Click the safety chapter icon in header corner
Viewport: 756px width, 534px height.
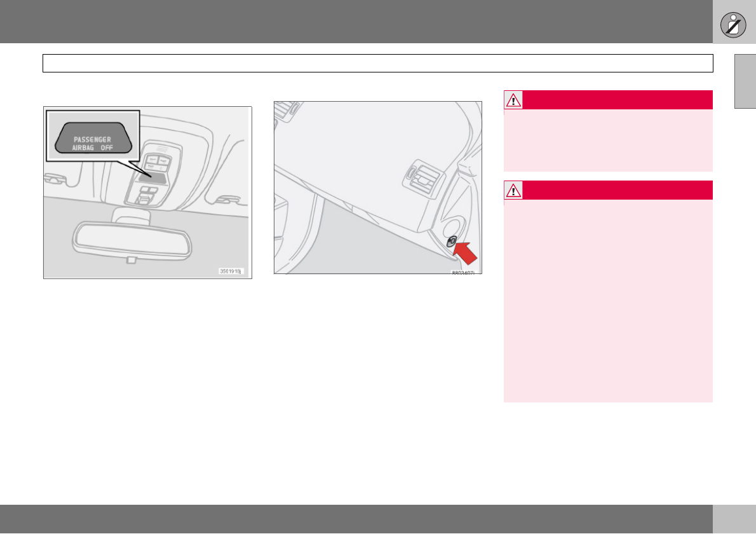point(733,25)
